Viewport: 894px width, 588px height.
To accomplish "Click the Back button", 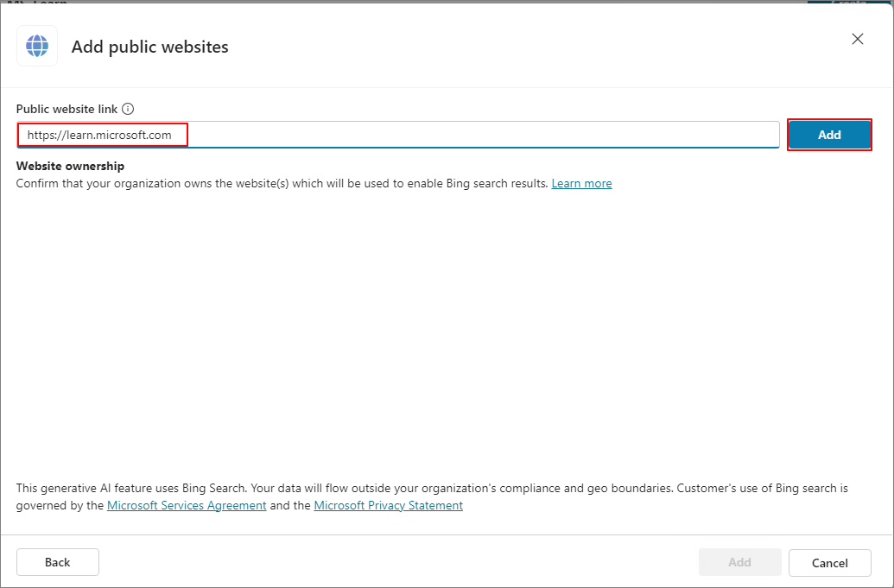I will pyautogui.click(x=58, y=562).
